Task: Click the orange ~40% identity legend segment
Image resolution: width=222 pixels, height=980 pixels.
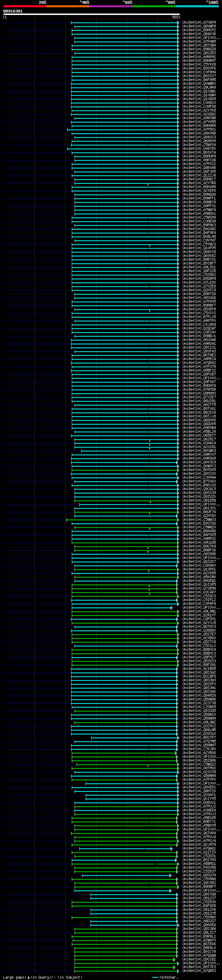Action: tap(68, 6)
